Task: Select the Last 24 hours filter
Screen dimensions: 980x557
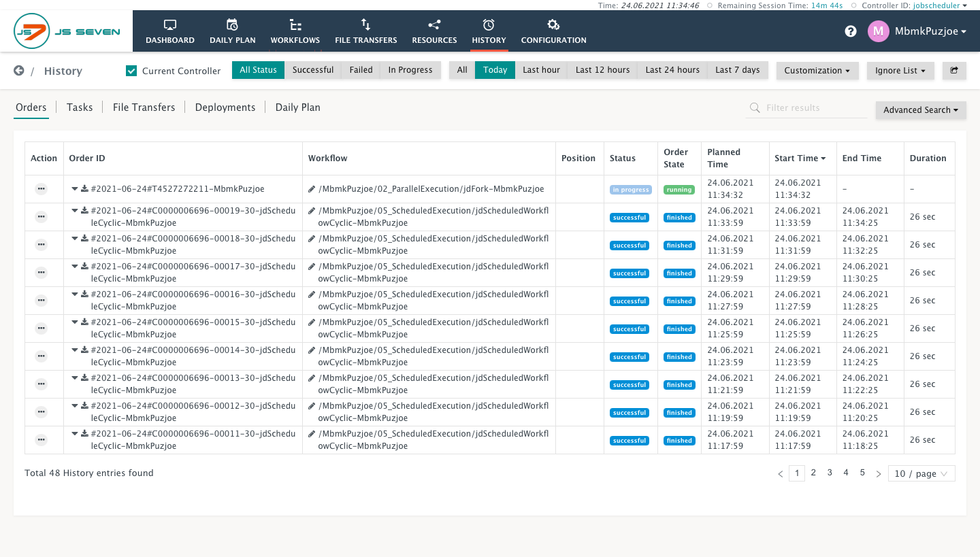Action: coord(672,70)
